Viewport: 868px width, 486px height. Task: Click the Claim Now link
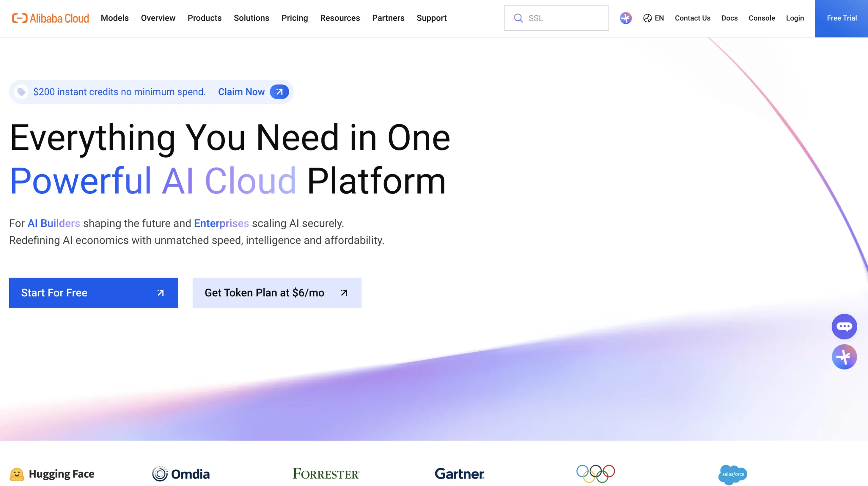click(241, 92)
